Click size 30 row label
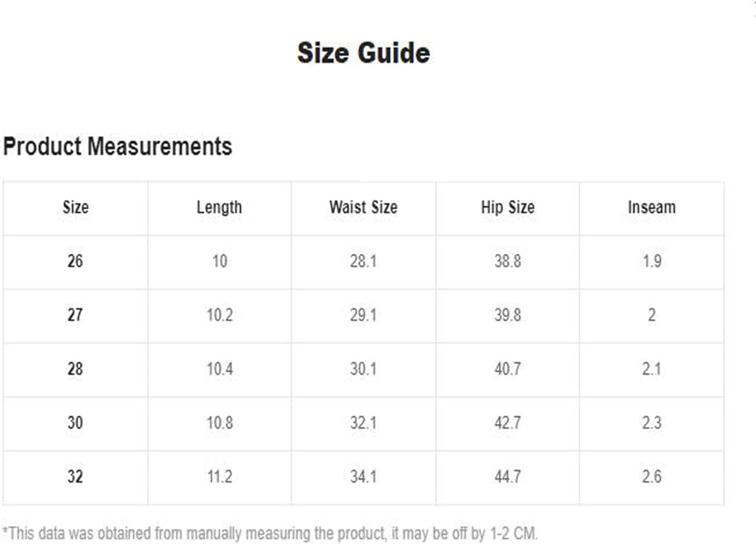The height and width of the screenshot is (544, 756). tap(75, 423)
